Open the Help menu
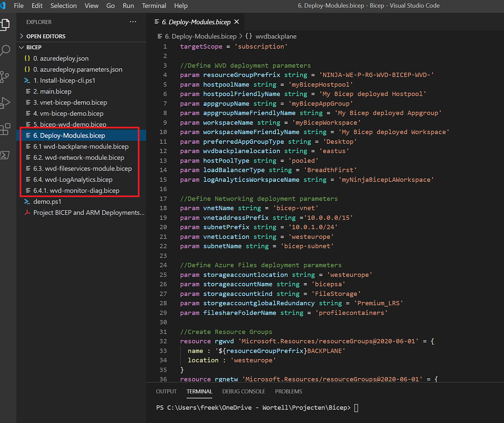 pyautogui.click(x=181, y=6)
